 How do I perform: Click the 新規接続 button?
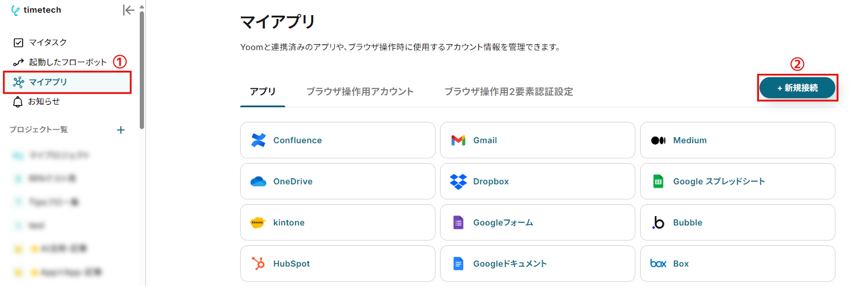click(x=797, y=88)
